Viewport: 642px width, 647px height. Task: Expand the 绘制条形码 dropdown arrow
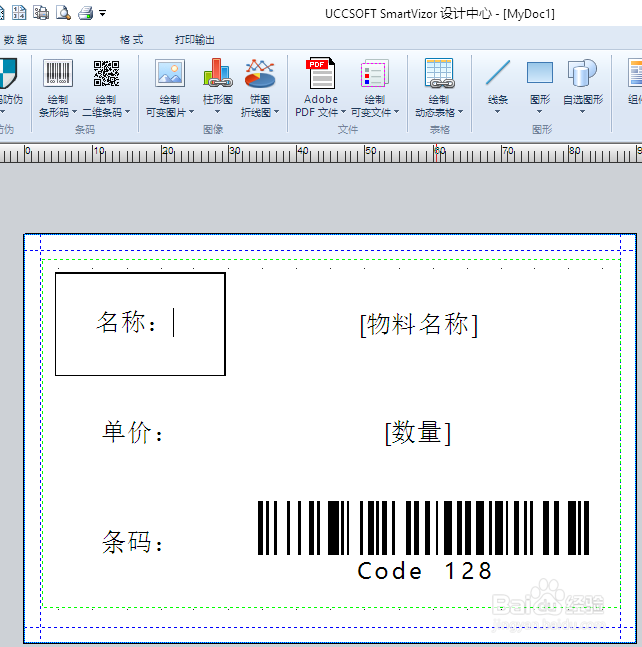[74, 112]
